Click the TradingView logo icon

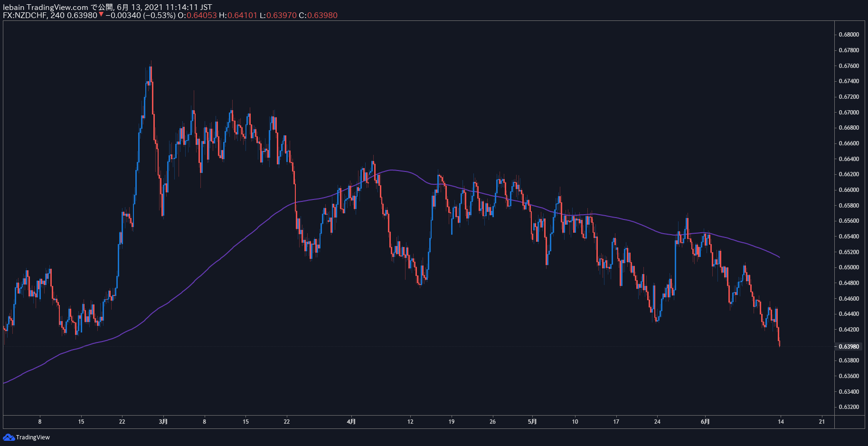(x=9, y=437)
